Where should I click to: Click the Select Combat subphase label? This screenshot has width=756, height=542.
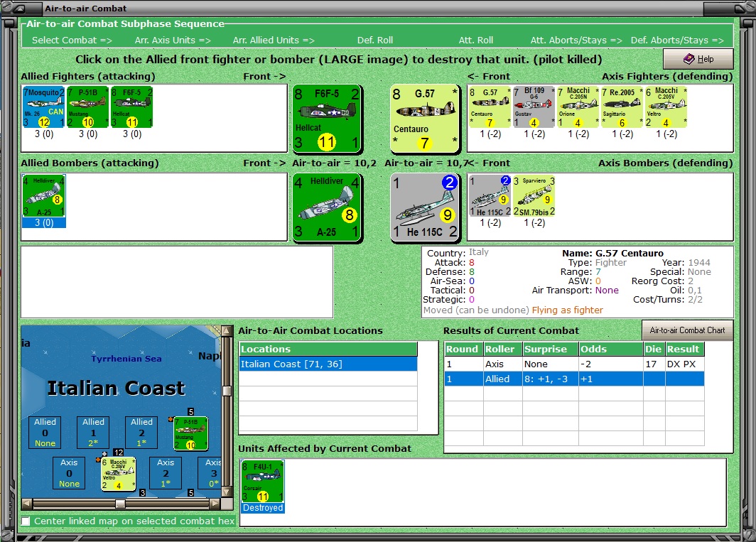point(72,40)
